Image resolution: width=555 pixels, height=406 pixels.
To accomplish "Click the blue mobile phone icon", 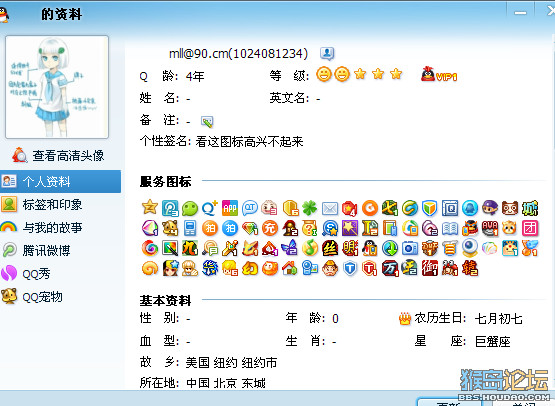I will (190, 228).
